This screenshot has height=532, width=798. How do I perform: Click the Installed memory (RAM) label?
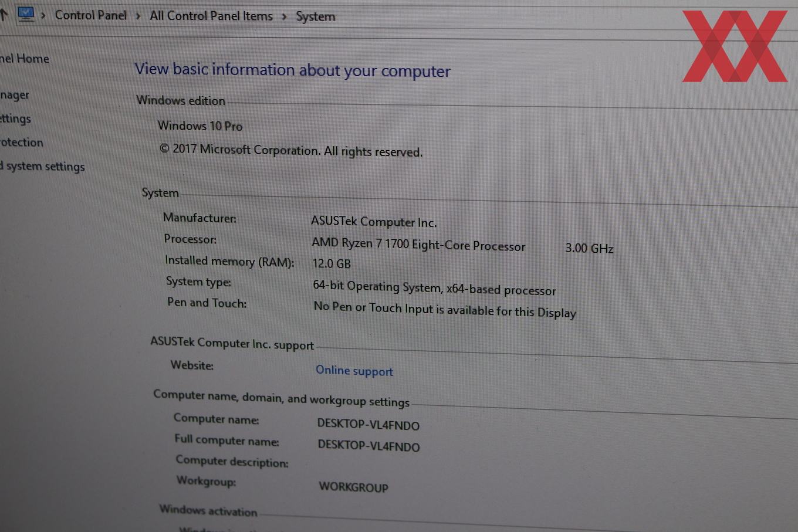click(x=229, y=261)
